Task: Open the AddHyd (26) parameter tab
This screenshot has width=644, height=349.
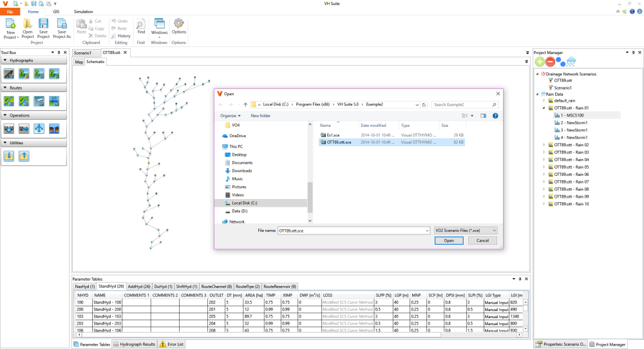Action: [x=139, y=286]
